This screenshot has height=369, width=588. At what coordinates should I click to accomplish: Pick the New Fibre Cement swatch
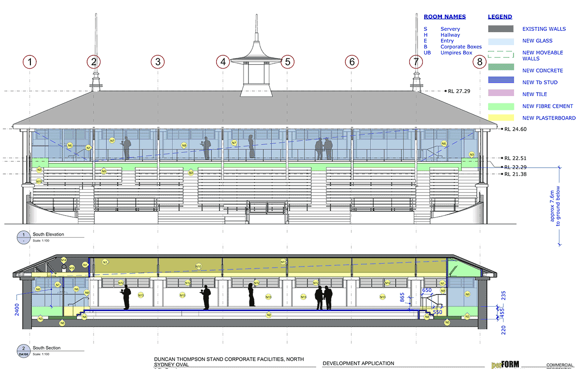coord(501,106)
